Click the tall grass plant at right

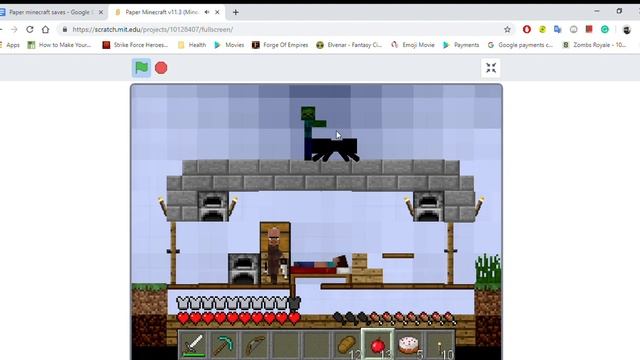[488, 269]
